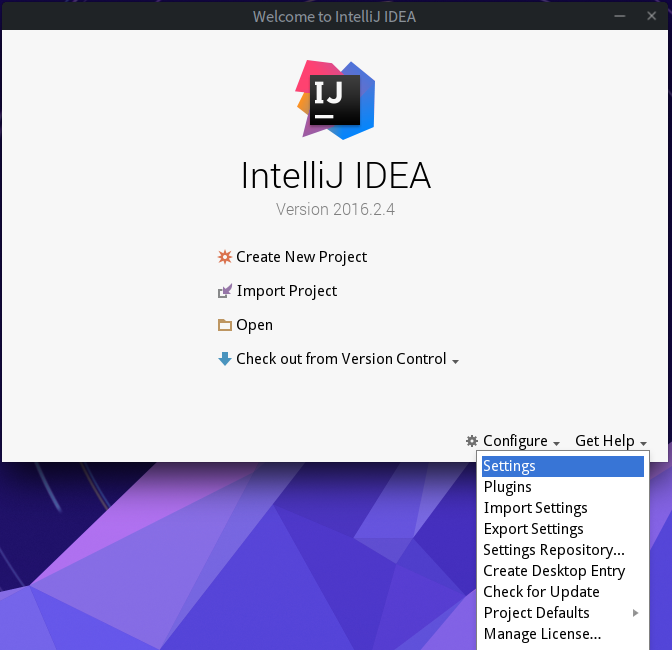This screenshot has height=650, width=672.
Task: Click the IntelliJ IDEA logo image
Action: coord(335,99)
